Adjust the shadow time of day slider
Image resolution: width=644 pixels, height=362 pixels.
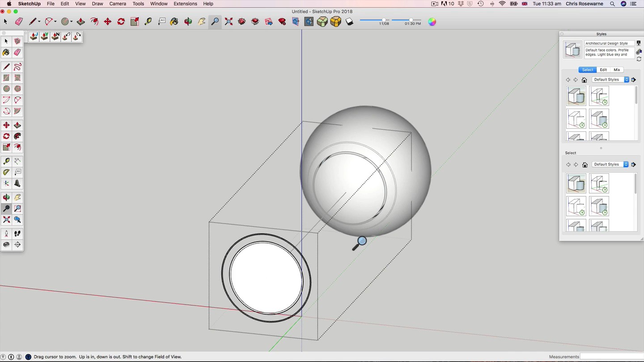click(411, 20)
